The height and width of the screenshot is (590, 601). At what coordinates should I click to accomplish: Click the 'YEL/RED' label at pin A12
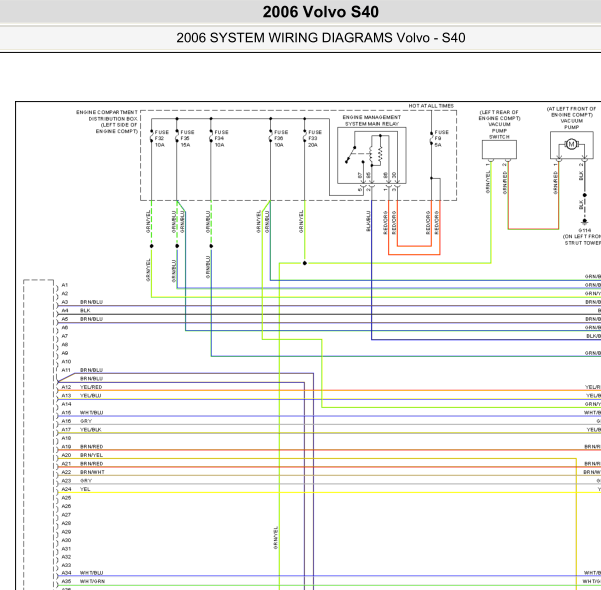coord(91,387)
